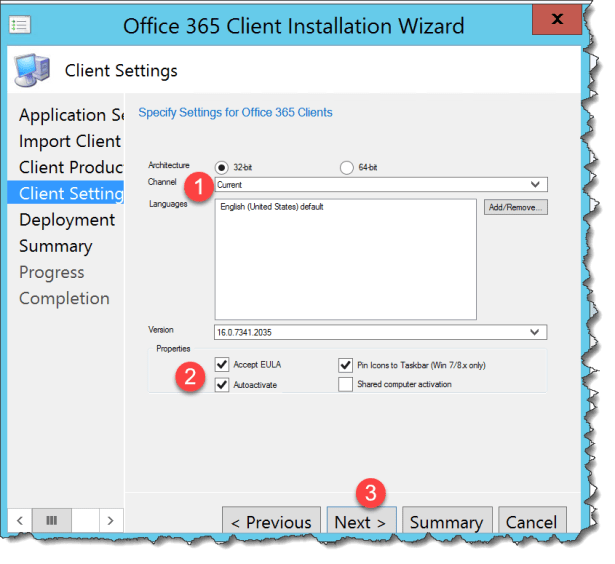The width and height of the screenshot is (615, 564).
Task: Select English (United States) default language entry
Action: point(271,207)
